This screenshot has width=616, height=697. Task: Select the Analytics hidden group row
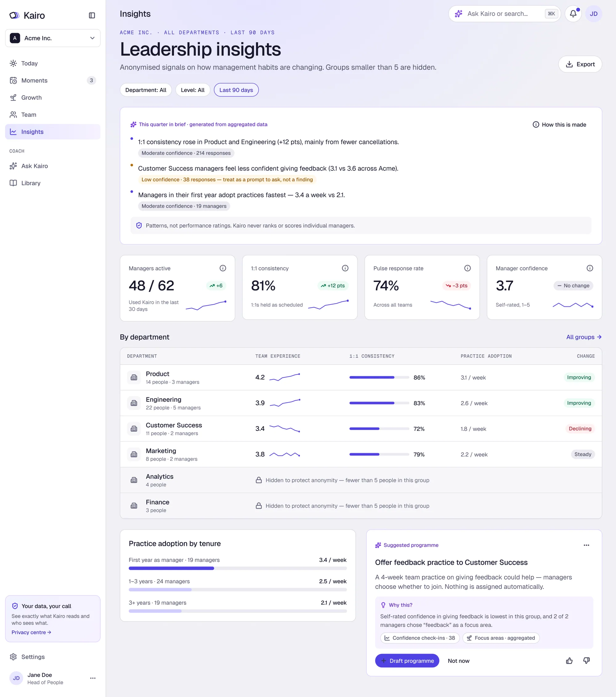click(361, 480)
